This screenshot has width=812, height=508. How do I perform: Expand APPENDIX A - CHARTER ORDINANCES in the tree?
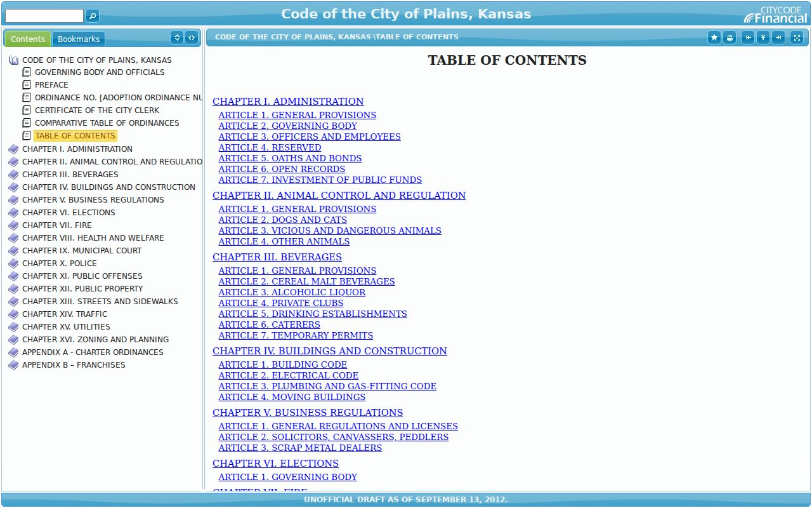[x=93, y=352]
